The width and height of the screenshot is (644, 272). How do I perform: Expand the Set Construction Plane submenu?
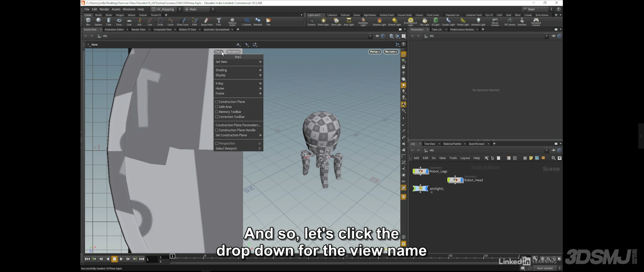pos(238,135)
